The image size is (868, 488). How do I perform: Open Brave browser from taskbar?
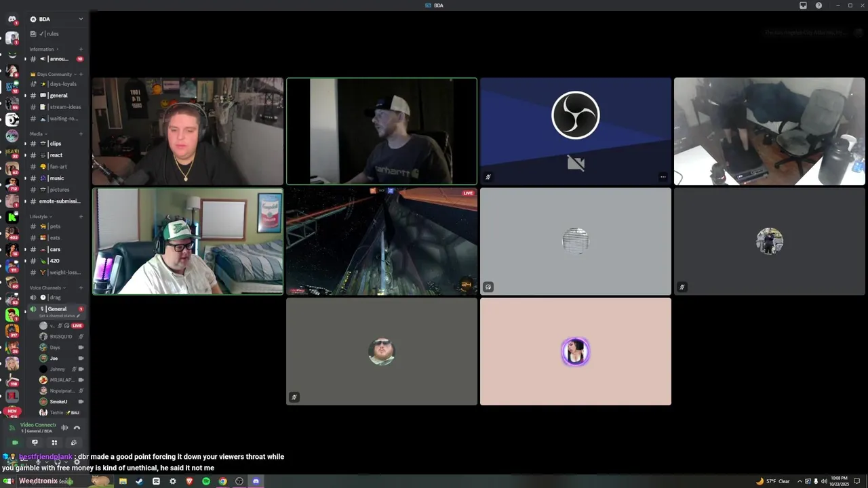coord(189,481)
